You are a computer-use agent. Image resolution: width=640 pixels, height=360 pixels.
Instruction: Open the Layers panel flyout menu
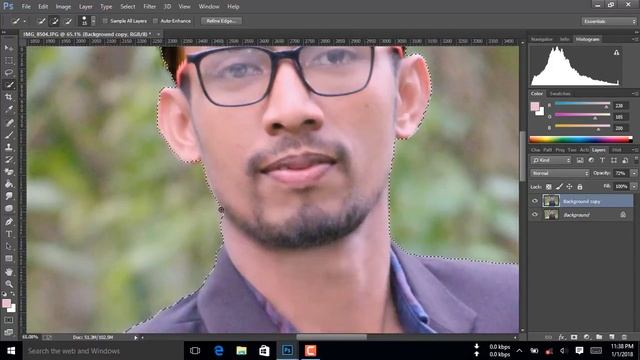635,150
